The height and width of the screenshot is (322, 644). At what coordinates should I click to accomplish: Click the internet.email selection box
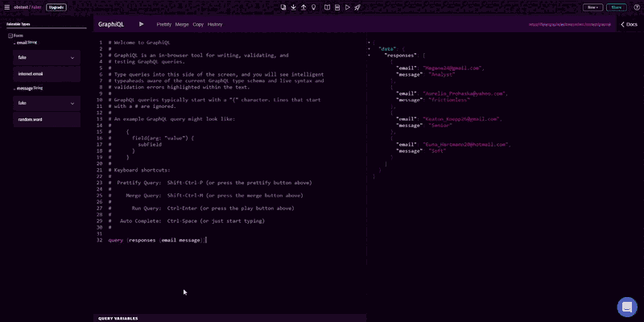click(x=47, y=74)
